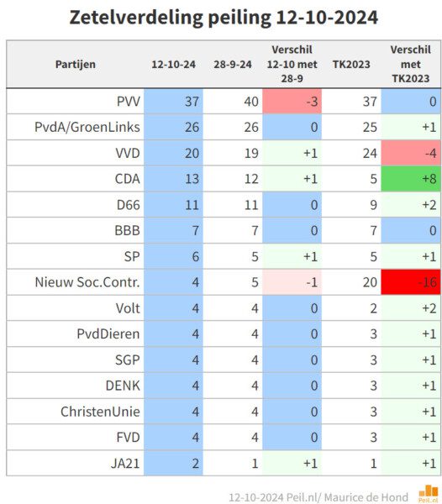Click the 12-10-24 column header

[173, 65]
